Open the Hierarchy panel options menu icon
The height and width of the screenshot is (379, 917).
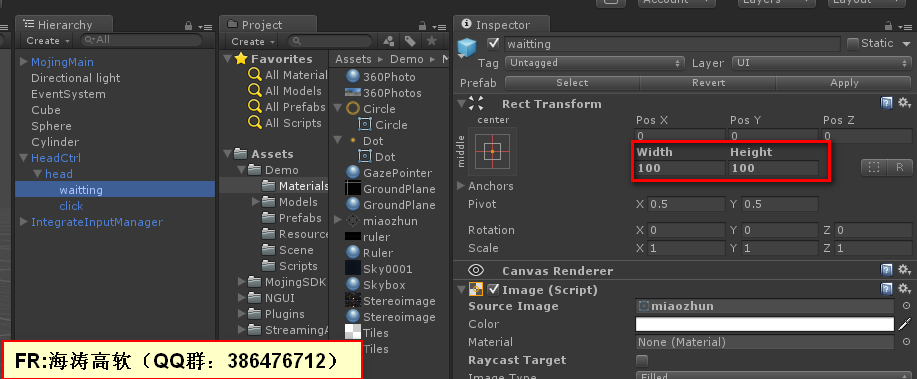[205, 27]
